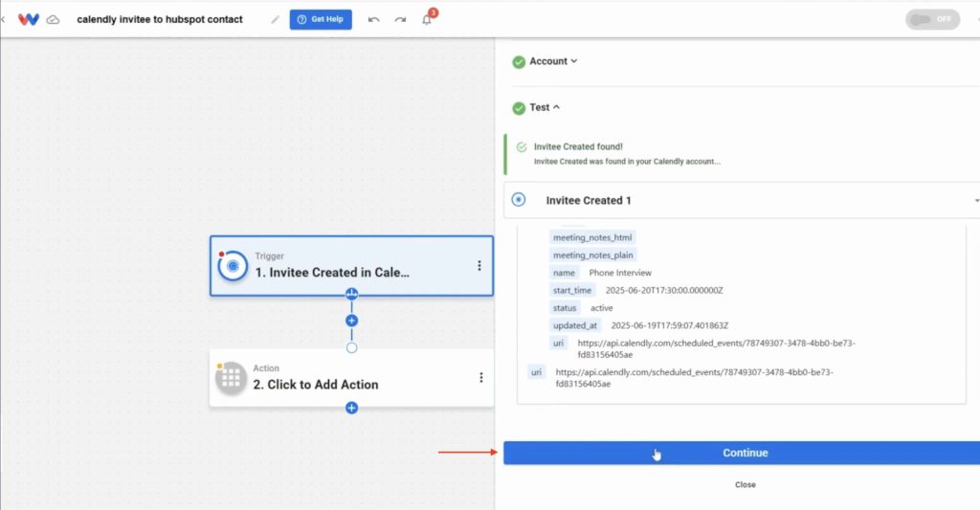
Task: Click the plus icon between steps
Action: [351, 321]
